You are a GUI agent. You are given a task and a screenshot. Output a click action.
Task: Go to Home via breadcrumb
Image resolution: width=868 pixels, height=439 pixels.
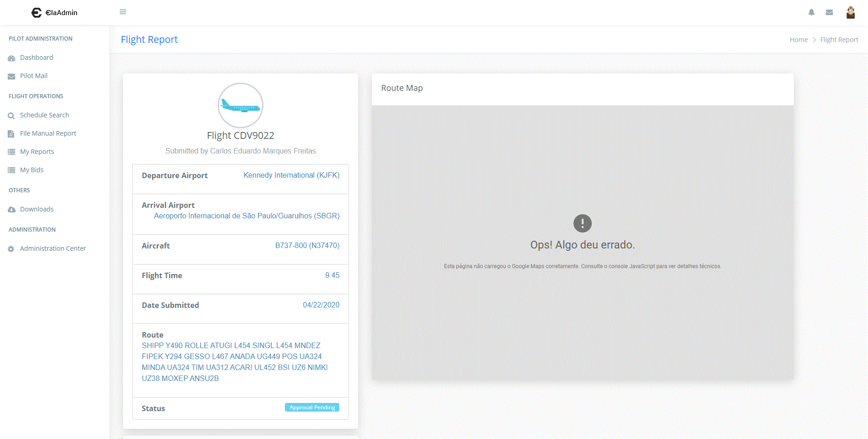pyautogui.click(x=798, y=40)
